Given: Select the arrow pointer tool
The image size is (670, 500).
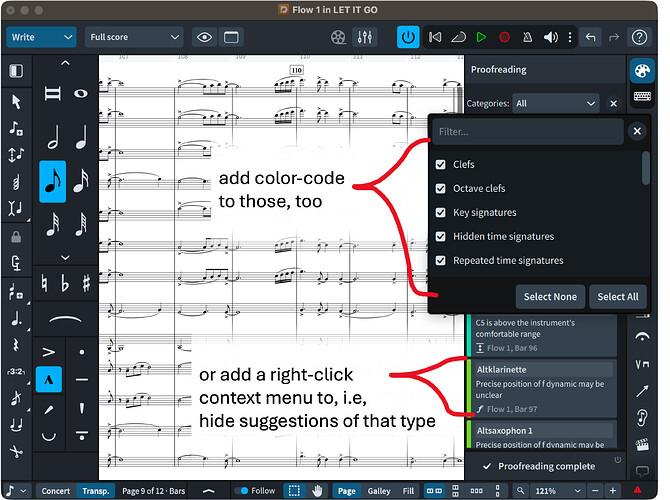Looking at the screenshot, I should [x=16, y=102].
